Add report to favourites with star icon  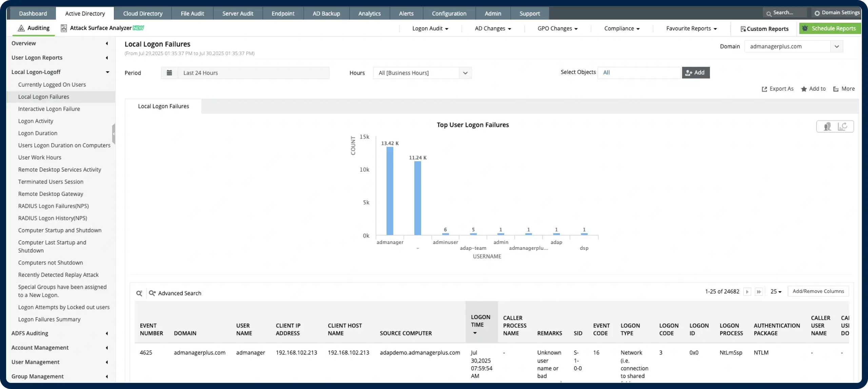[x=804, y=89]
